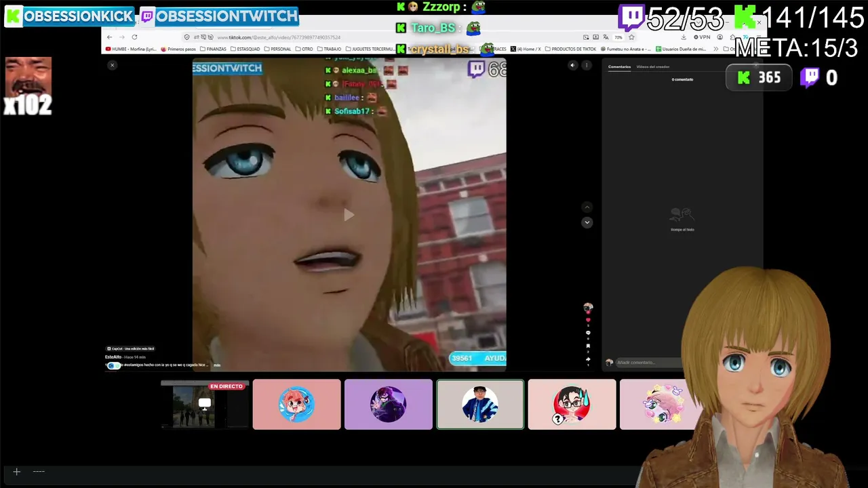Go forward with the browser forward arrow
The height and width of the screenshot is (488, 868).
(x=121, y=37)
